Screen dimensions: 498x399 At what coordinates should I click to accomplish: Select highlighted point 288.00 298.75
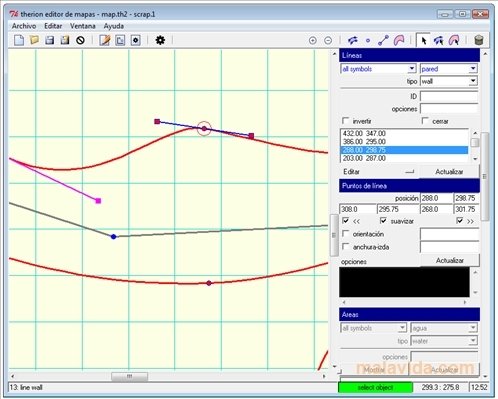click(x=404, y=150)
